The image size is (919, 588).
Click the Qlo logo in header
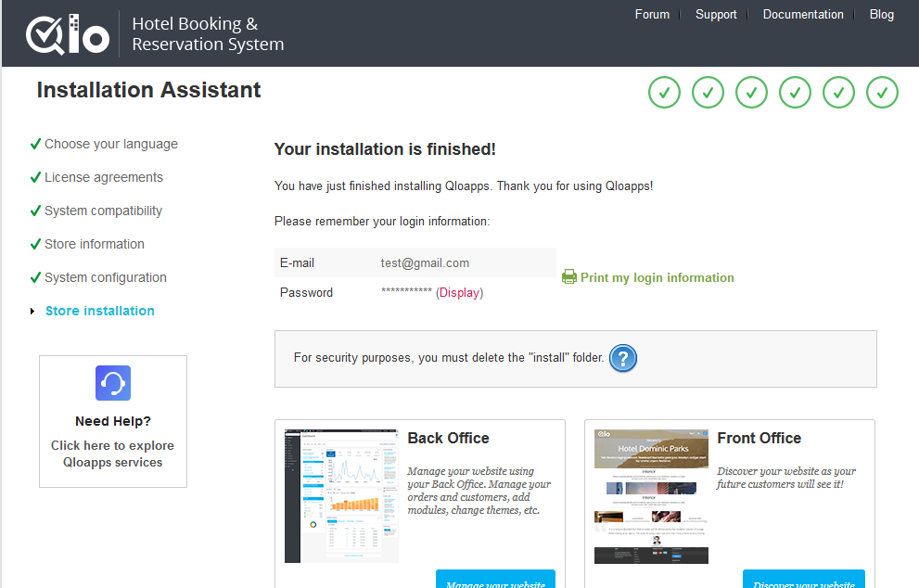(68, 33)
